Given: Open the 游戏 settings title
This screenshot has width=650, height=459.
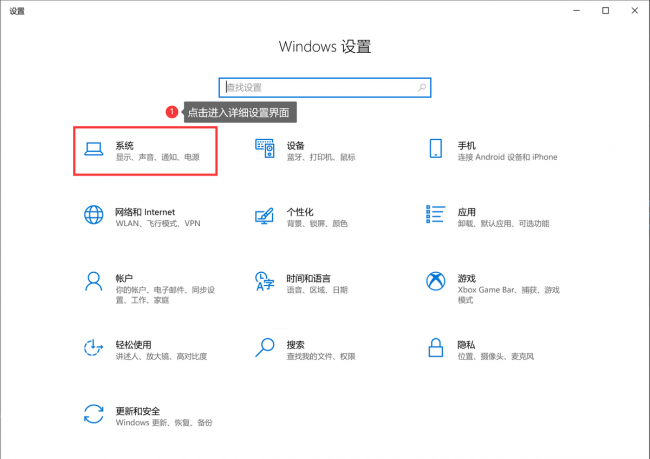Looking at the screenshot, I should tap(466, 278).
